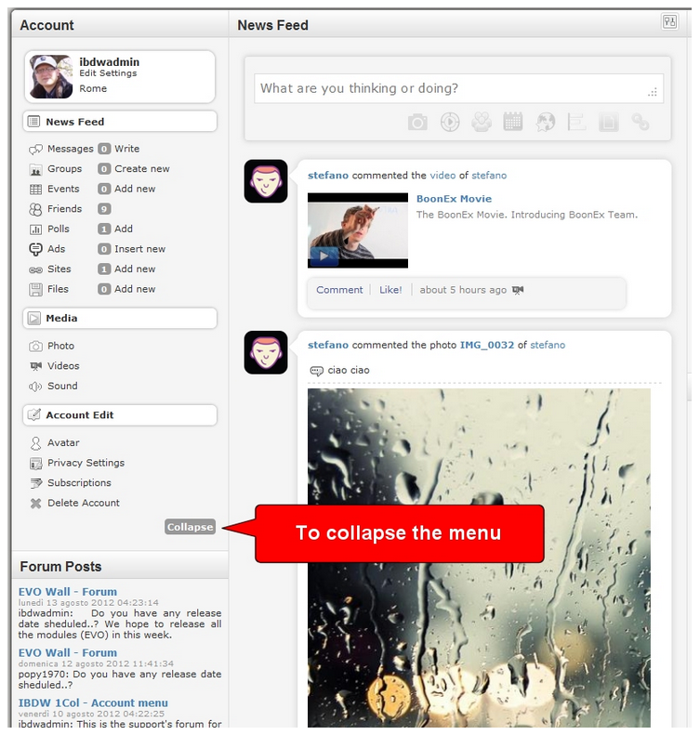Open Edit Settings under ibdwadmin
This screenshot has width=700, height=748.
tap(108, 73)
